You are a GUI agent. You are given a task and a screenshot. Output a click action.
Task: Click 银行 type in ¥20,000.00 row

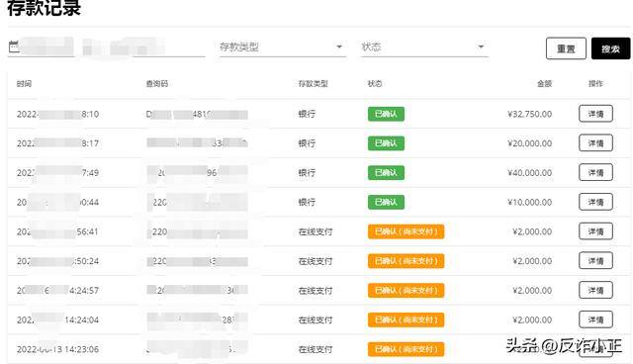(x=307, y=143)
